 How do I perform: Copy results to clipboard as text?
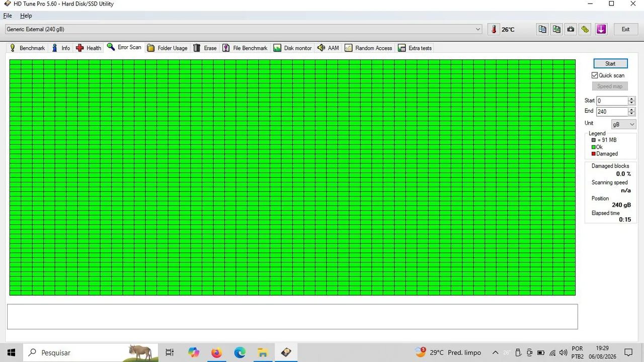(x=542, y=29)
